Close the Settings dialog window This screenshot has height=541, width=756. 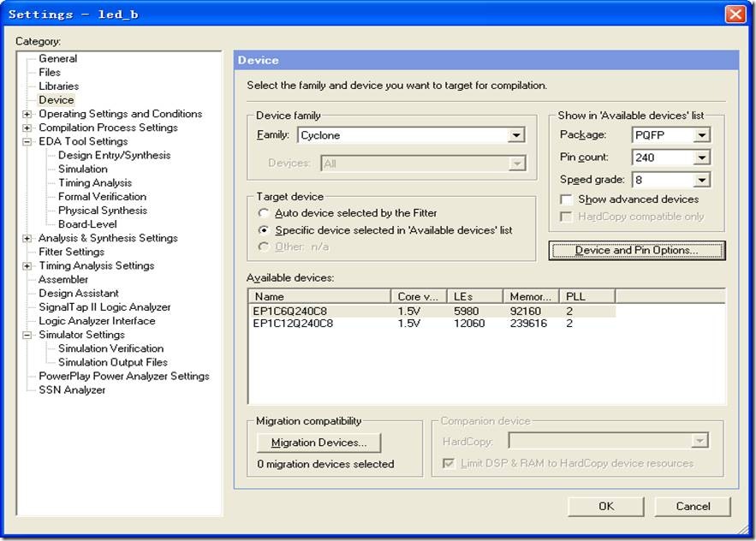tap(735, 15)
